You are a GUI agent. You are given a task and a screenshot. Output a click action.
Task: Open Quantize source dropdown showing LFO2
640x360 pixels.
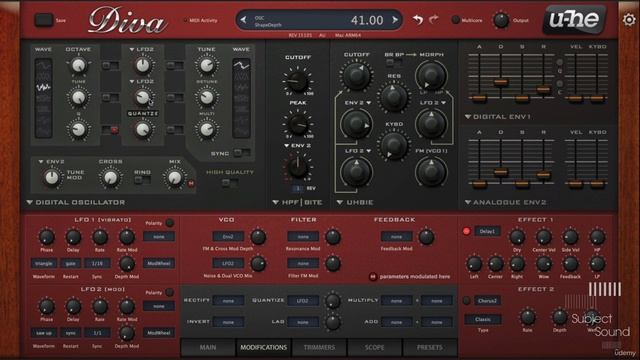click(303, 300)
